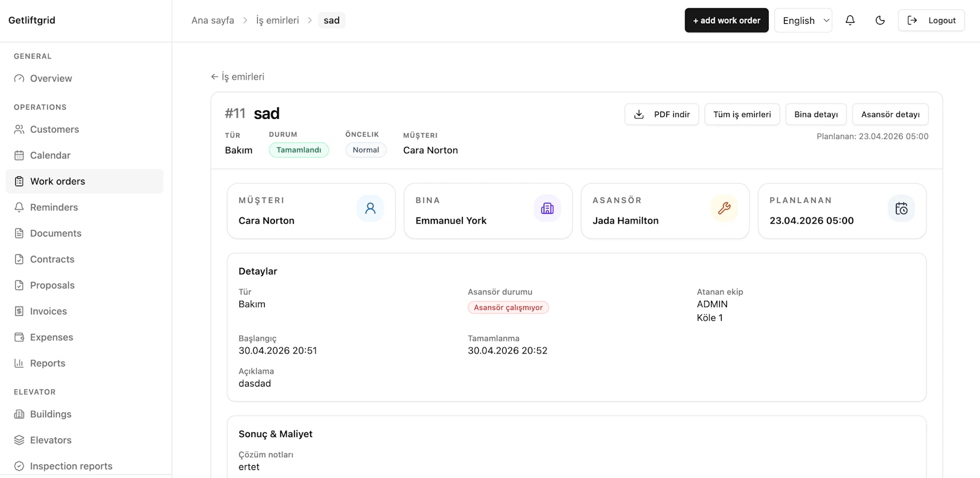This screenshot has width=980, height=478.
Task: Click the Buildings icon in sidebar
Action: [x=19, y=414]
